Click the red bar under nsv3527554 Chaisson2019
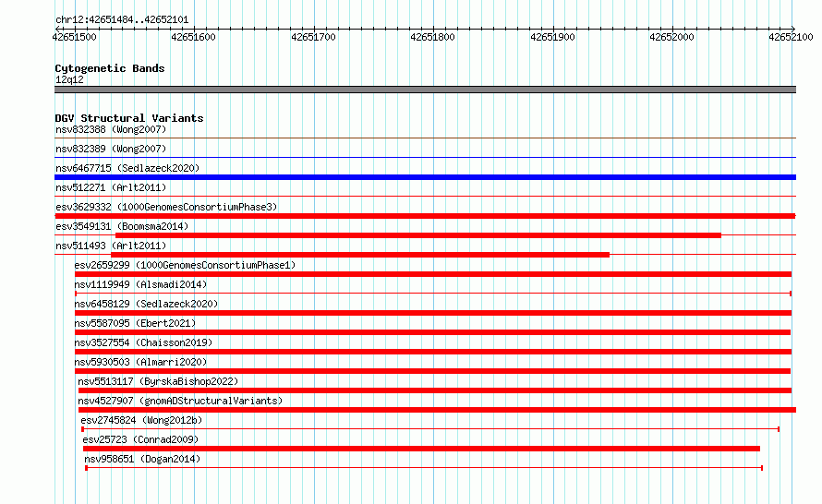Image resolution: width=822 pixels, height=504 pixels. (433, 352)
